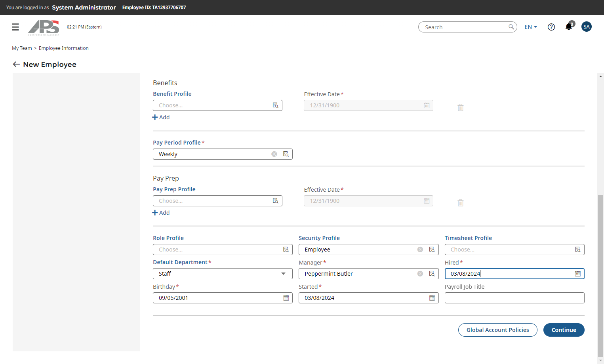
Task: Expand the Default Department Staff dropdown
Action: [283, 274]
